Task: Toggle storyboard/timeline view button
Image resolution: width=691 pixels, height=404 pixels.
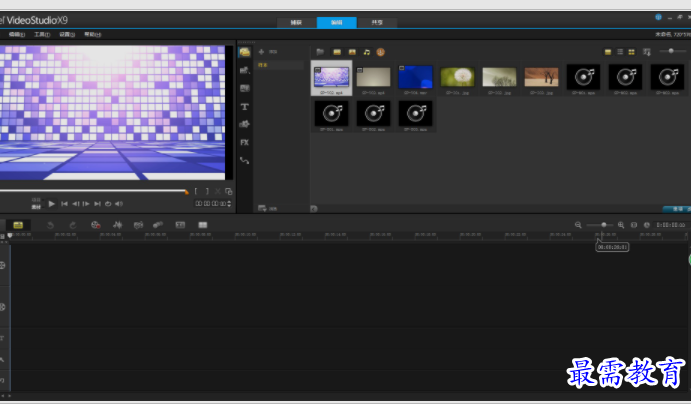Action: click(x=18, y=225)
